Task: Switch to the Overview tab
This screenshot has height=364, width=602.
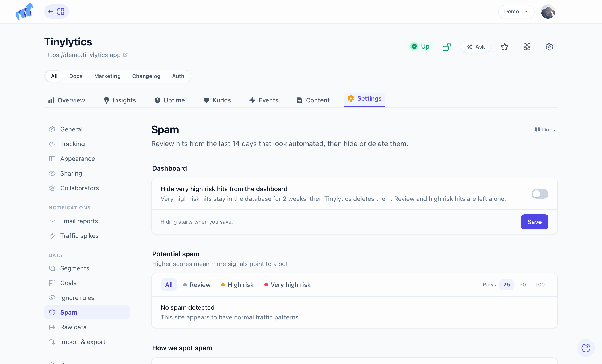Action: tap(66, 100)
